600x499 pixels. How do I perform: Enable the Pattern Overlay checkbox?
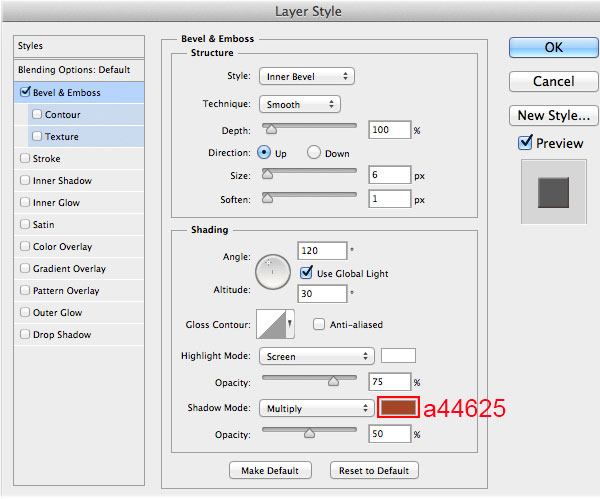click(x=24, y=290)
